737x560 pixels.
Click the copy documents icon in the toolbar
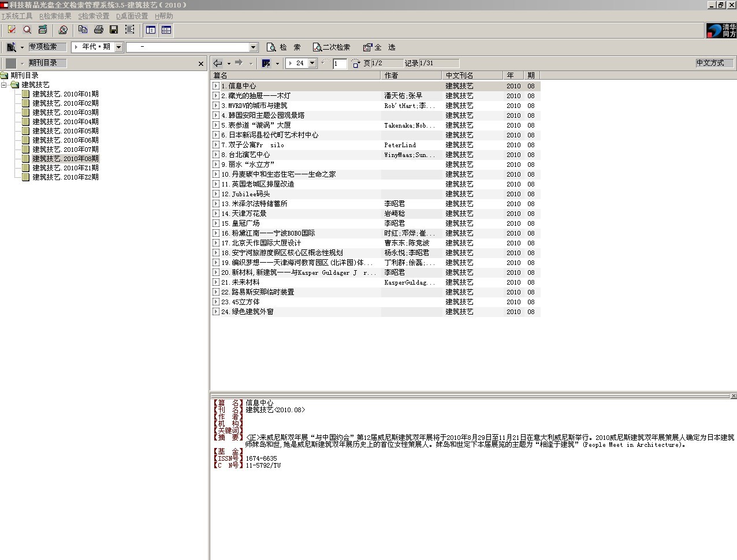pos(83,30)
